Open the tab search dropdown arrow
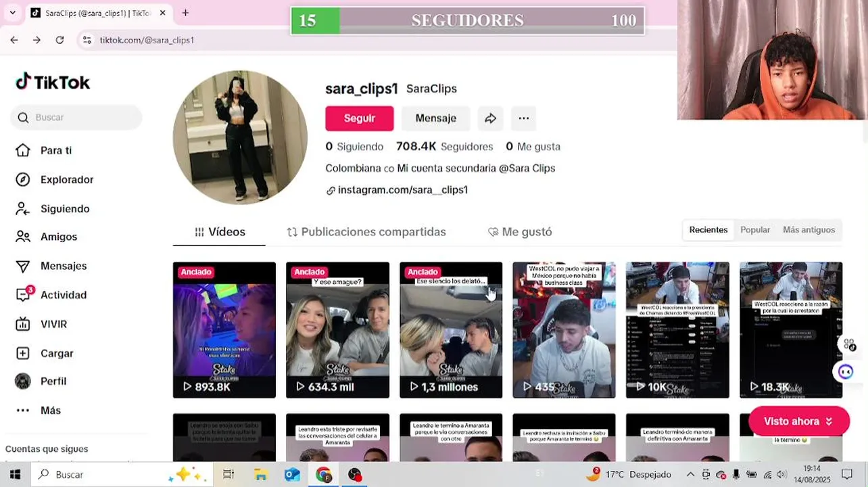Image resolution: width=868 pixels, height=487 pixels. (x=11, y=13)
